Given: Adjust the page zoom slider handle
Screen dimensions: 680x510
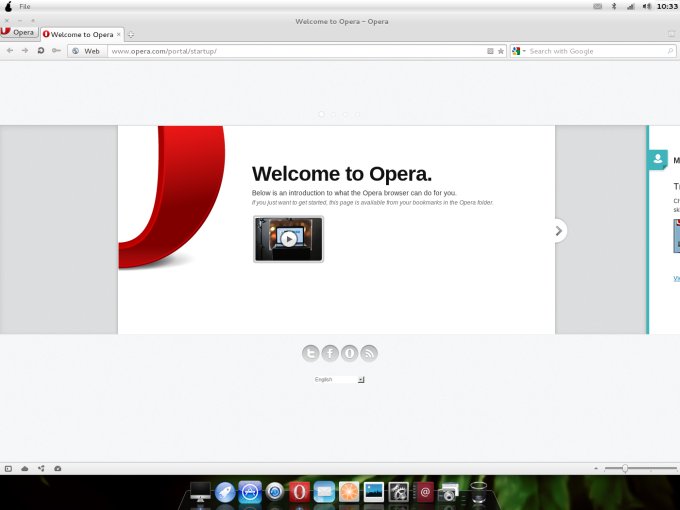Looking at the screenshot, I should [x=625, y=468].
